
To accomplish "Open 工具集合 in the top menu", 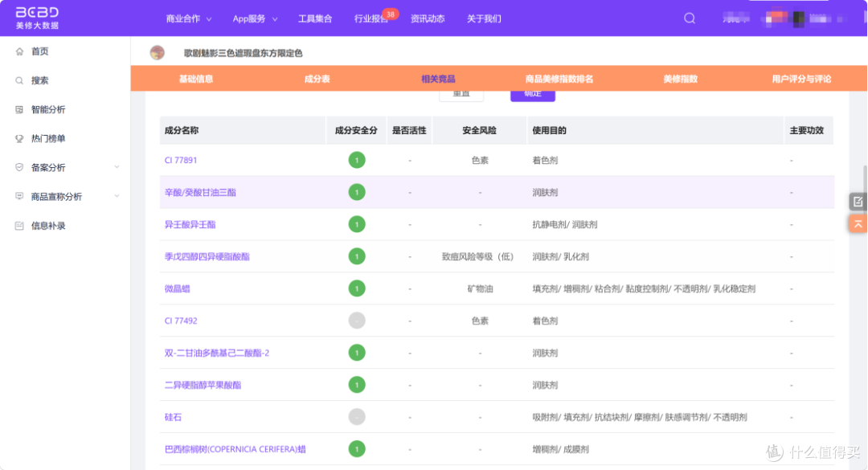I will [x=315, y=18].
